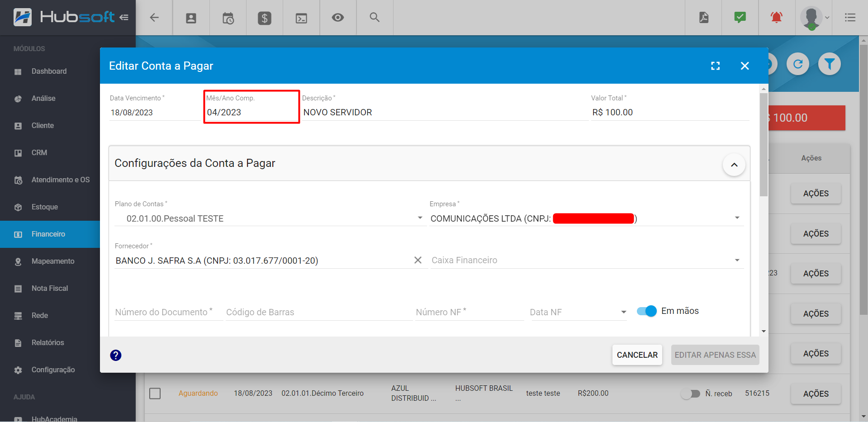The height and width of the screenshot is (422, 868).
Task: Check the Décimo Terceiro row checkbox
Action: (x=155, y=394)
